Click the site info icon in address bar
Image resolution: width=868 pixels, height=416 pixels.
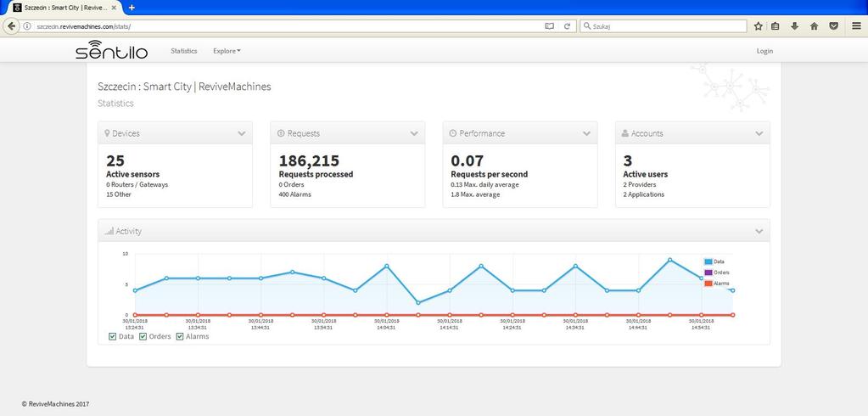[x=26, y=26]
